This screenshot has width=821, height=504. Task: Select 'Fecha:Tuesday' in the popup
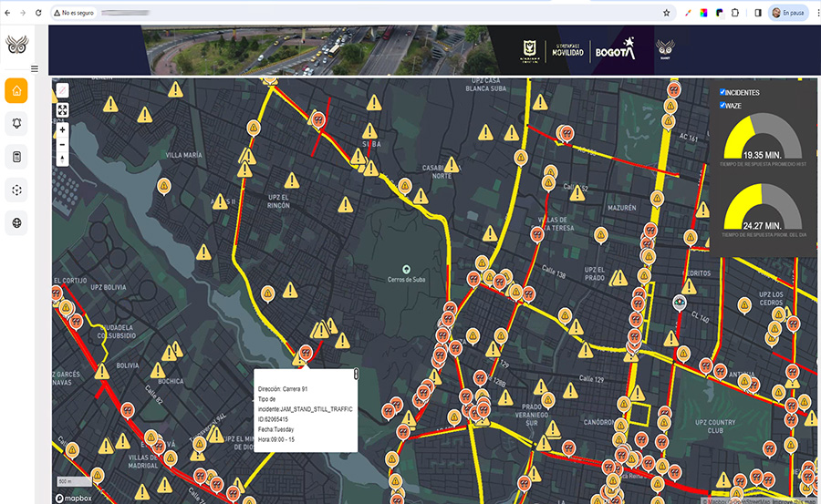(x=275, y=429)
